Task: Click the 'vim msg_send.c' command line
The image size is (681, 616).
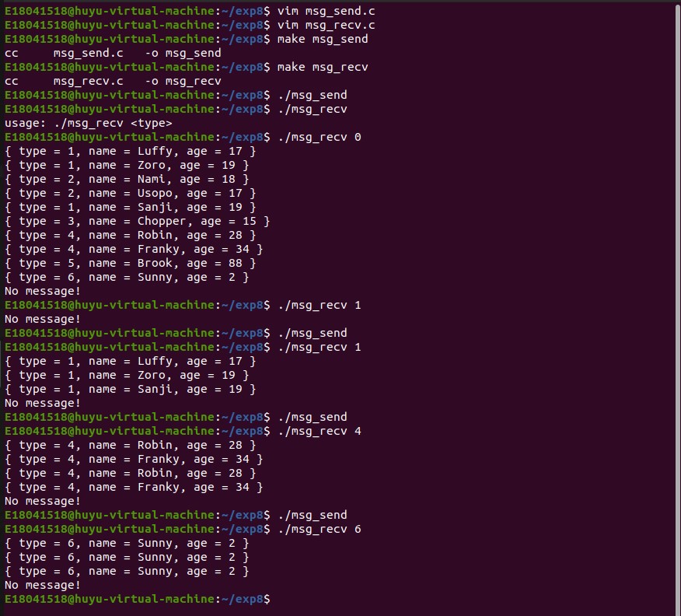Action: (327, 11)
